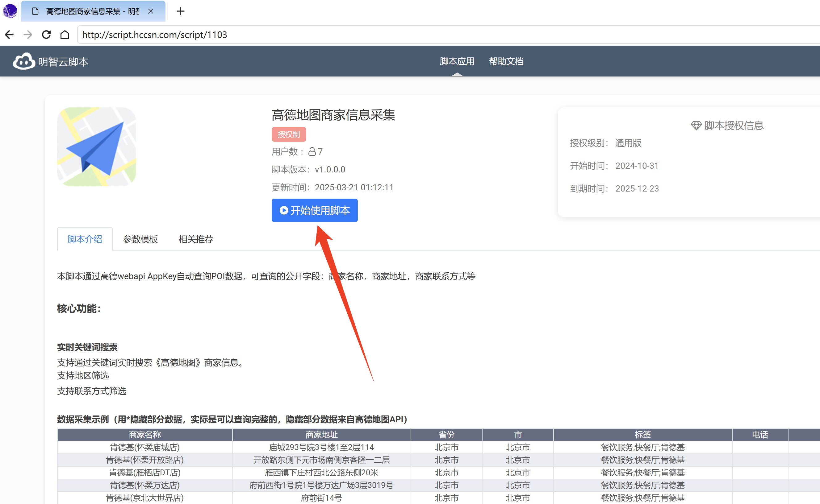Click the start date 2024-10-31

coord(637,166)
